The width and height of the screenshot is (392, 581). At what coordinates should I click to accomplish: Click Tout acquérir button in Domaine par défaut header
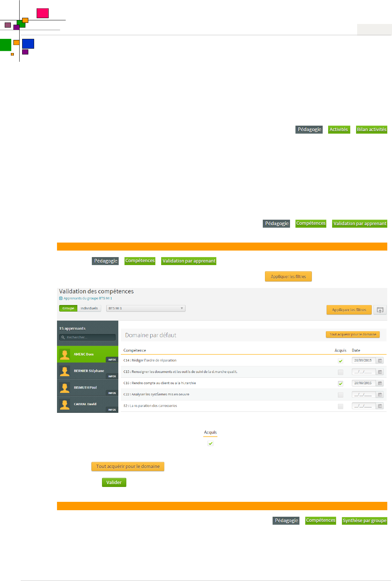pos(353,334)
